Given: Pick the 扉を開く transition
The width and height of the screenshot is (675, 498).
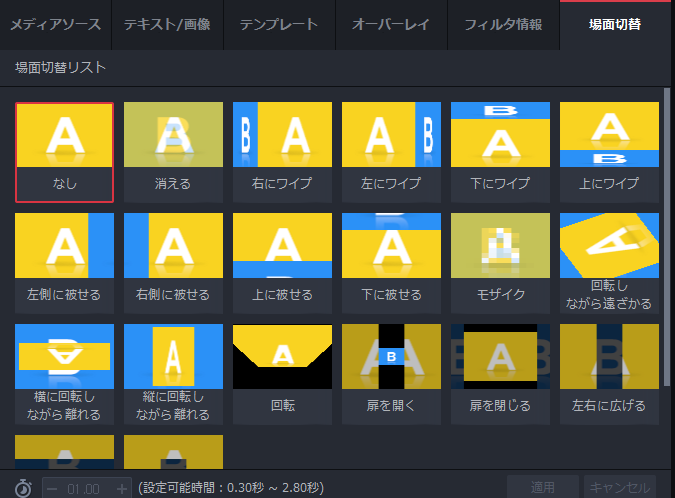Looking at the screenshot, I should click(391, 374).
